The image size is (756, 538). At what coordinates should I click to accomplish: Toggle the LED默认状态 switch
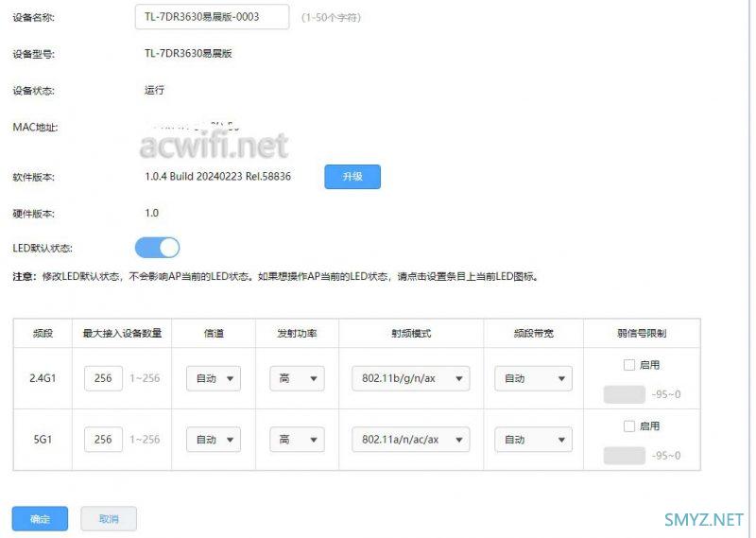pyautogui.click(x=157, y=248)
